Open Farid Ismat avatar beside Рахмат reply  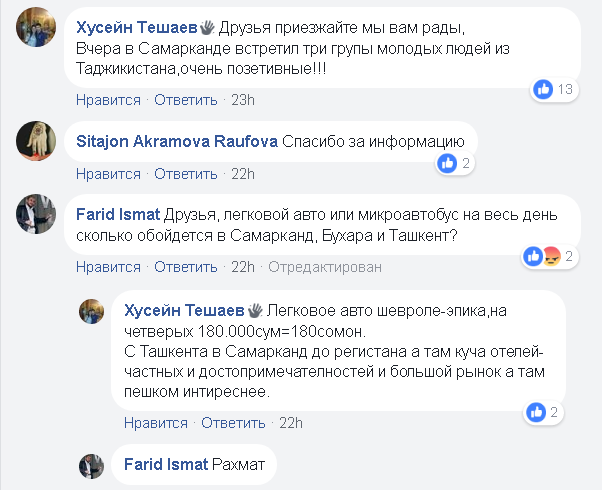(92, 464)
